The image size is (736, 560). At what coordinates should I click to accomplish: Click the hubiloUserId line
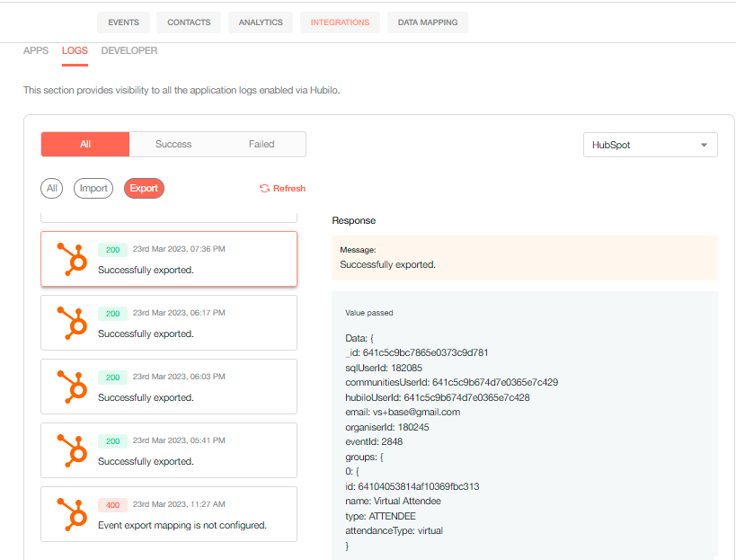click(438, 397)
